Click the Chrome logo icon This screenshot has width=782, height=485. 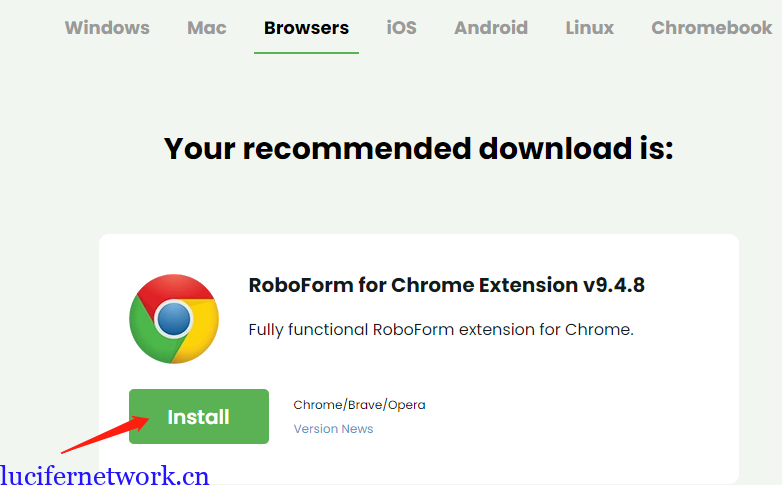tap(174, 318)
